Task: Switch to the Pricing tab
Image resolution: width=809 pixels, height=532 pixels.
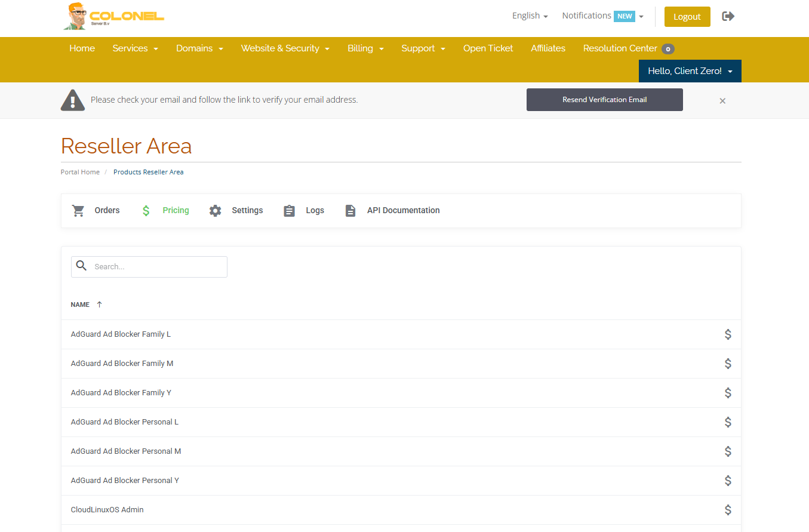Action: click(x=176, y=211)
